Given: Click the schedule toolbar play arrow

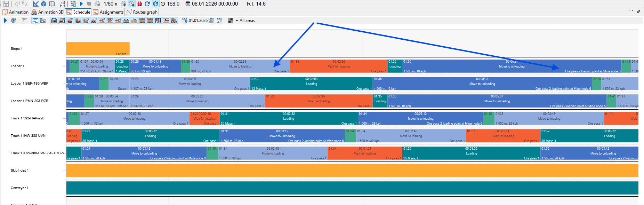Looking at the screenshot, I should [5, 21].
